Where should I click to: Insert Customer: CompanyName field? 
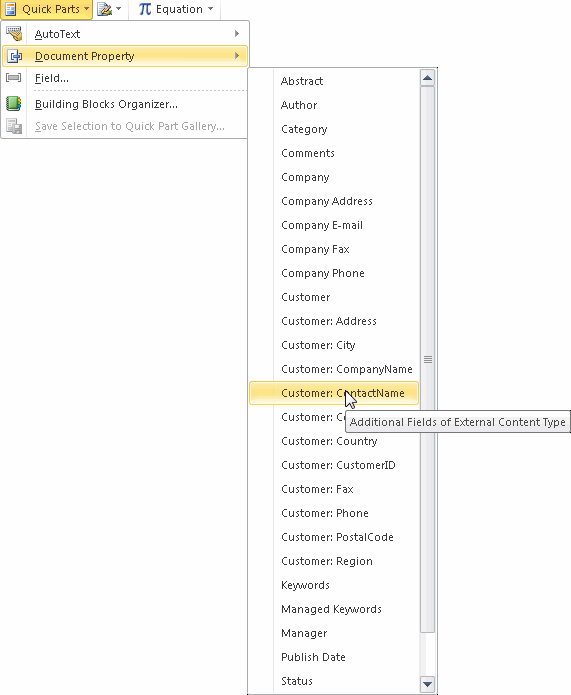tap(334, 369)
